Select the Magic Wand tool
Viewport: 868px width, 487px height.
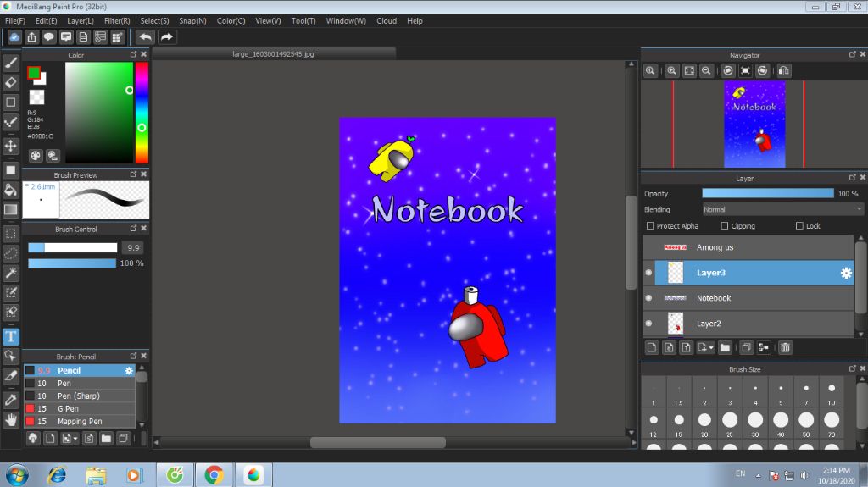coord(10,273)
